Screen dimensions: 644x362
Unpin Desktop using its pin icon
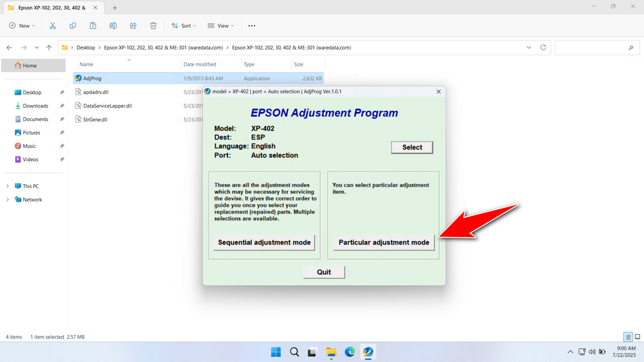(62, 93)
